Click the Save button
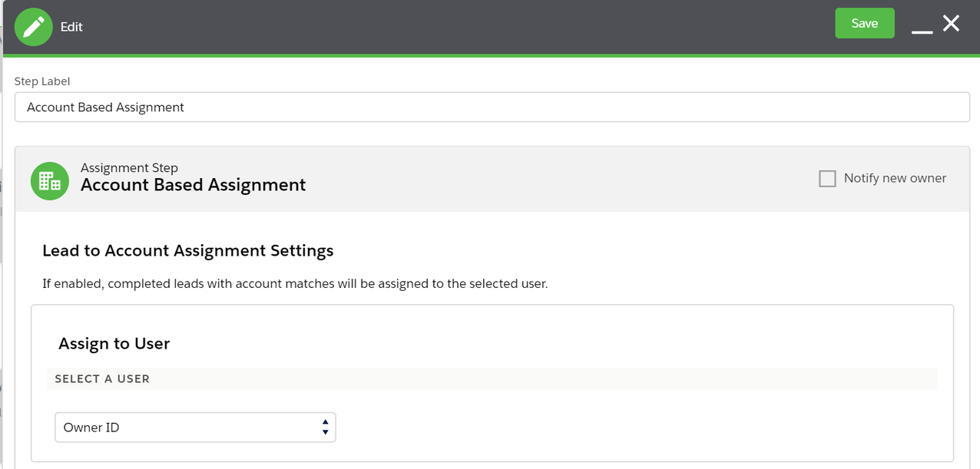The image size is (980, 469). [x=864, y=23]
